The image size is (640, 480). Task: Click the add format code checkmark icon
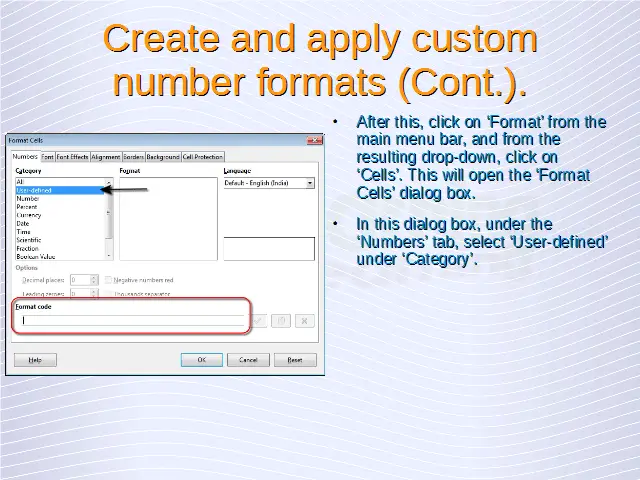click(259, 321)
